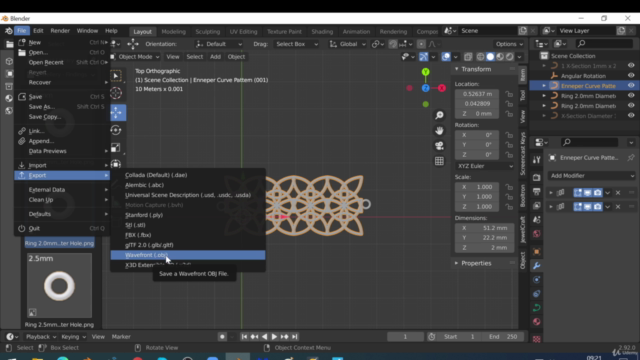Switch orthographic perspective grid icon

439,161
